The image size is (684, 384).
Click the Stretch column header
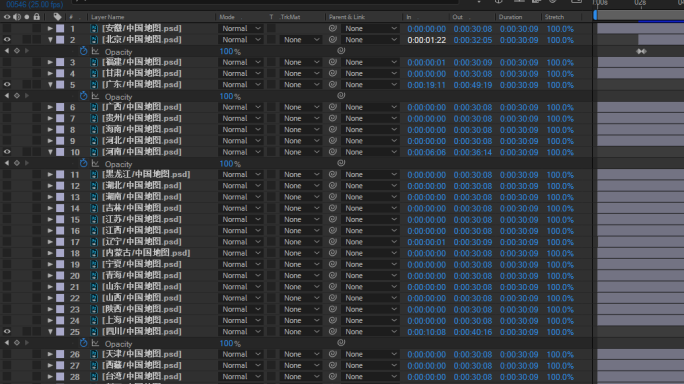pos(554,17)
